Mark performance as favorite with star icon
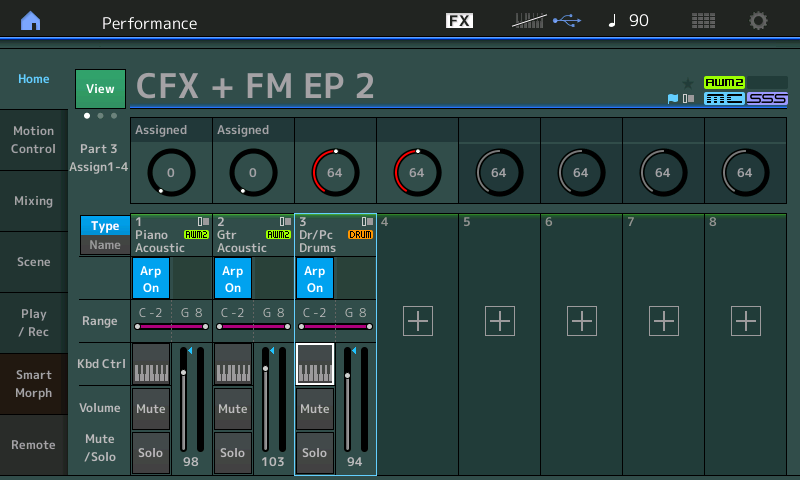This screenshot has height=480, width=800. pos(688,83)
